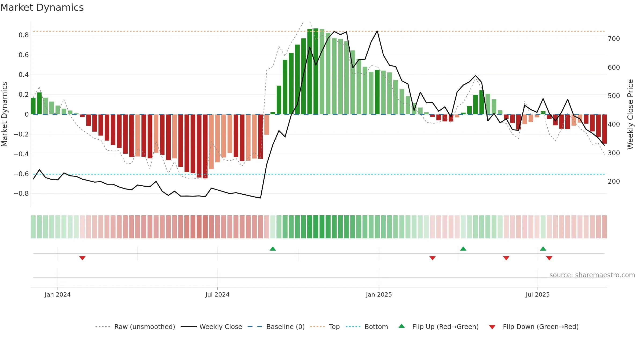
Task: Click the last pink heatmap cell at right
Action: 605,227
